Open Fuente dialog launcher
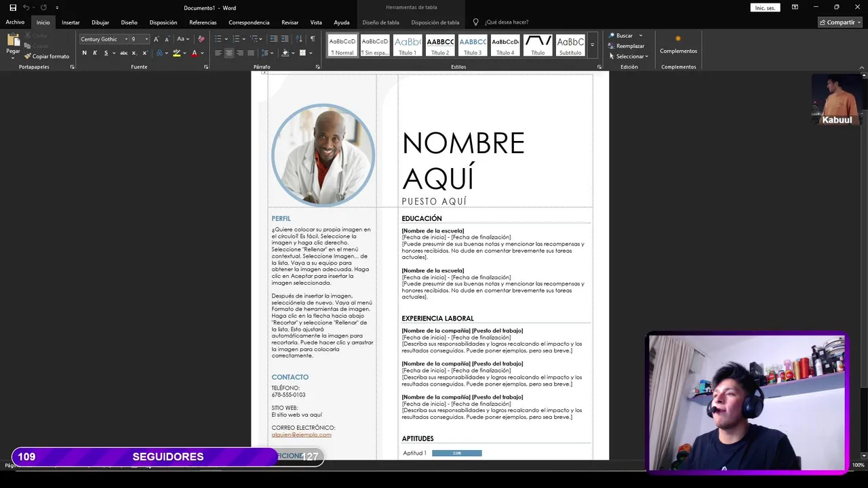 (x=205, y=67)
